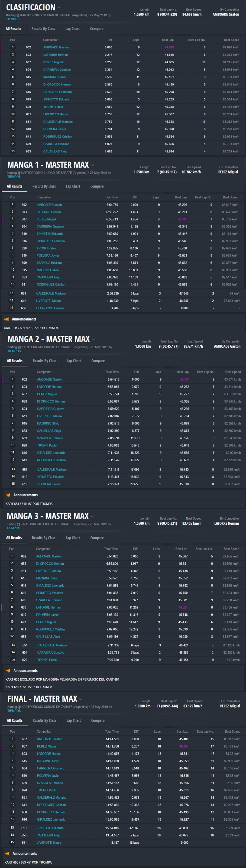Open the Lap Chart tab in Final section
Screen dimensions: 246x868
[x=74, y=720]
